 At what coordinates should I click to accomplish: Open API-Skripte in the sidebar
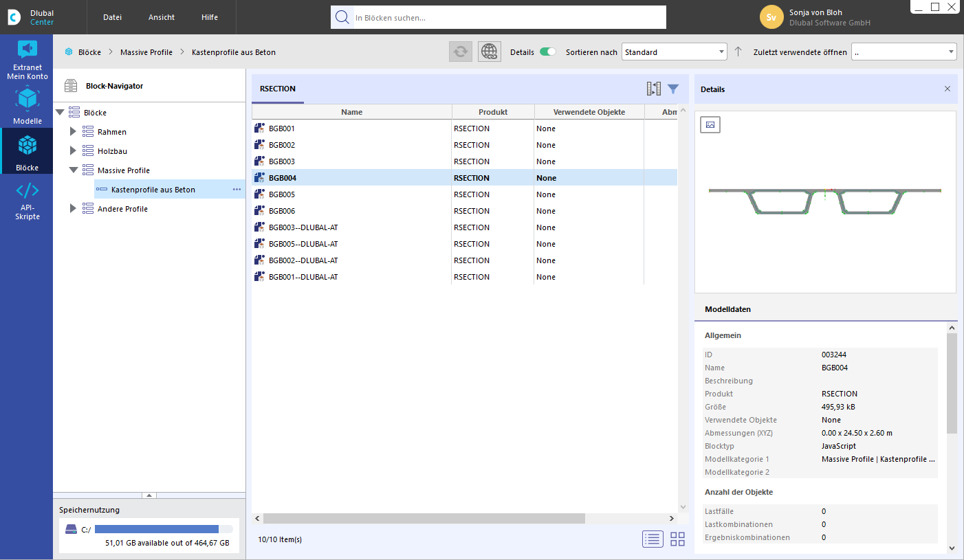tap(27, 201)
